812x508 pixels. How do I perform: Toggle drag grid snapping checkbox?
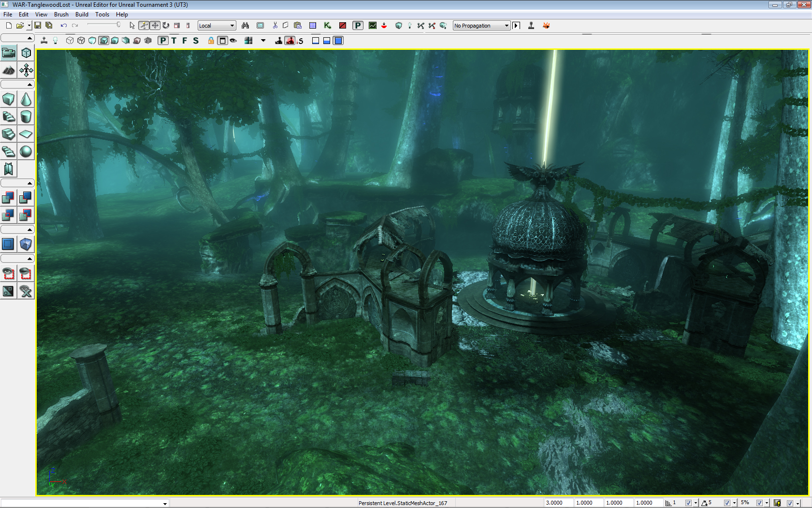pos(688,503)
